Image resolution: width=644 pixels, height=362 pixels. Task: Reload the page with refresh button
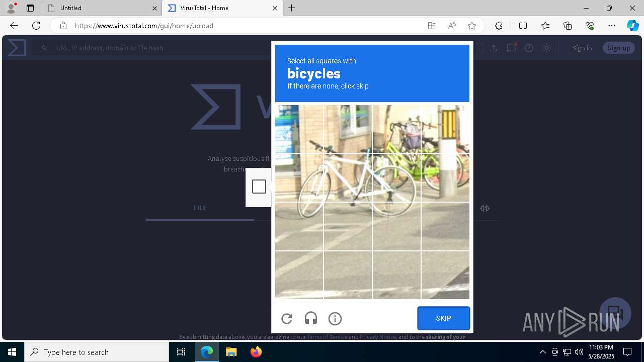[x=36, y=26]
